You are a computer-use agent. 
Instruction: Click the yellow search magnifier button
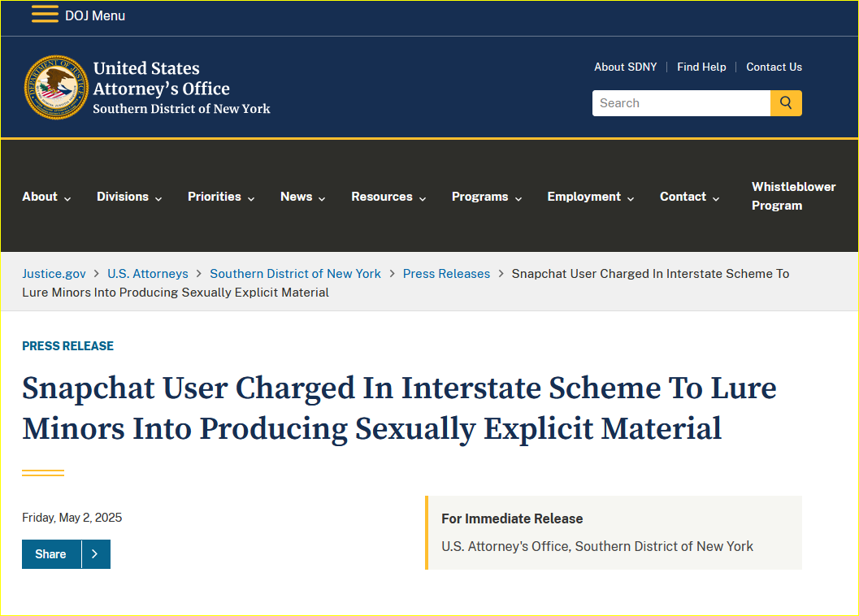[x=786, y=103]
